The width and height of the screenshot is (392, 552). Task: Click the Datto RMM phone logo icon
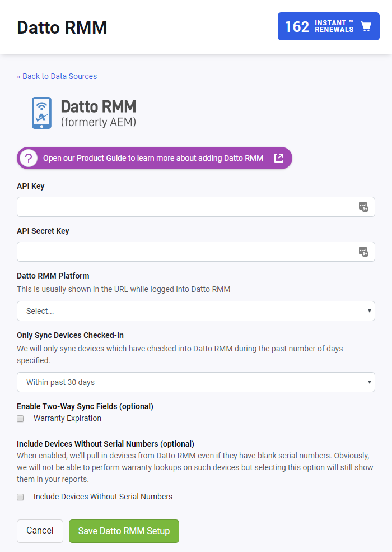tap(41, 113)
